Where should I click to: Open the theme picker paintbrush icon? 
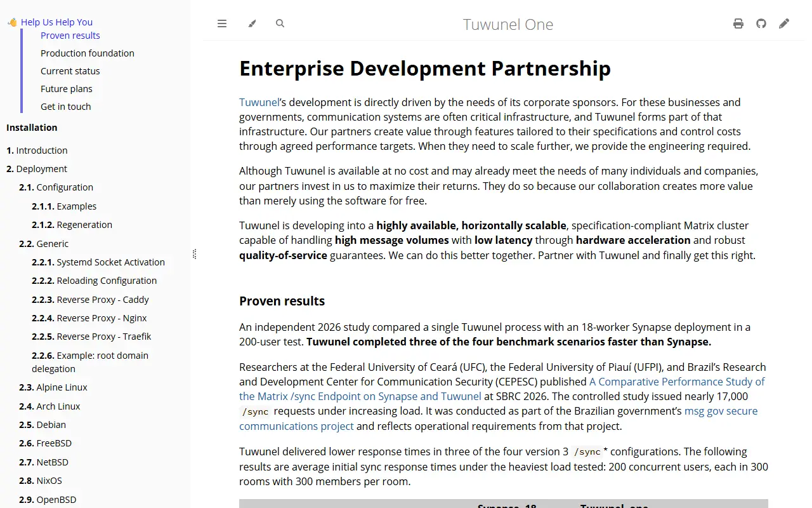coord(252,24)
